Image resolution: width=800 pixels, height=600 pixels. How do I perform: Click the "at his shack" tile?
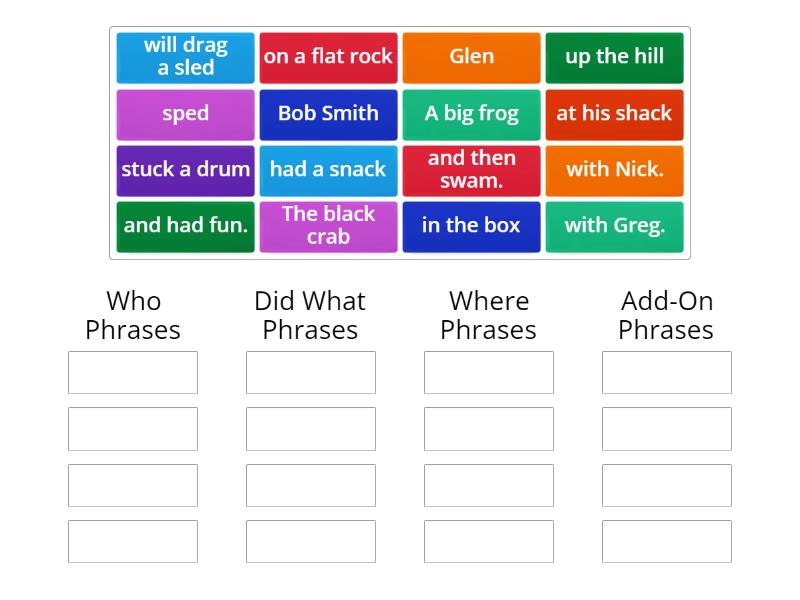click(614, 113)
